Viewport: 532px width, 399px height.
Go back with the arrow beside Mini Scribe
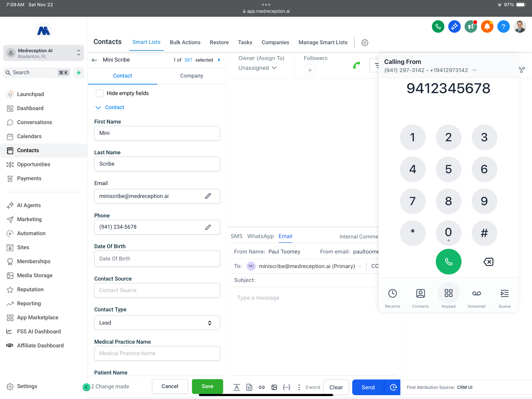(94, 60)
